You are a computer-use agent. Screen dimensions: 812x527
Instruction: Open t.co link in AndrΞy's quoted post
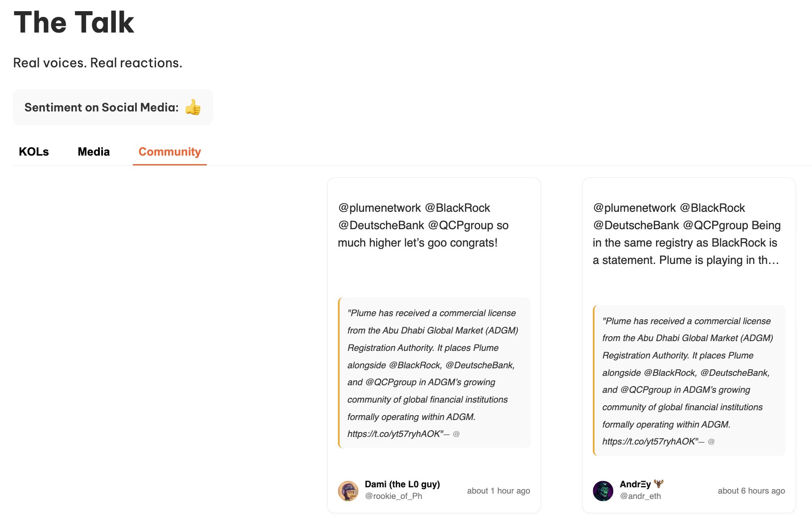point(649,441)
